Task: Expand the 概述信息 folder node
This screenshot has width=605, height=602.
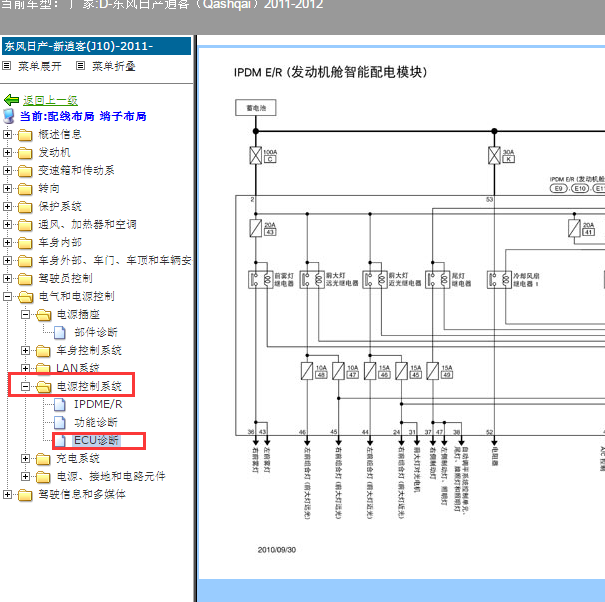Action: [7, 135]
